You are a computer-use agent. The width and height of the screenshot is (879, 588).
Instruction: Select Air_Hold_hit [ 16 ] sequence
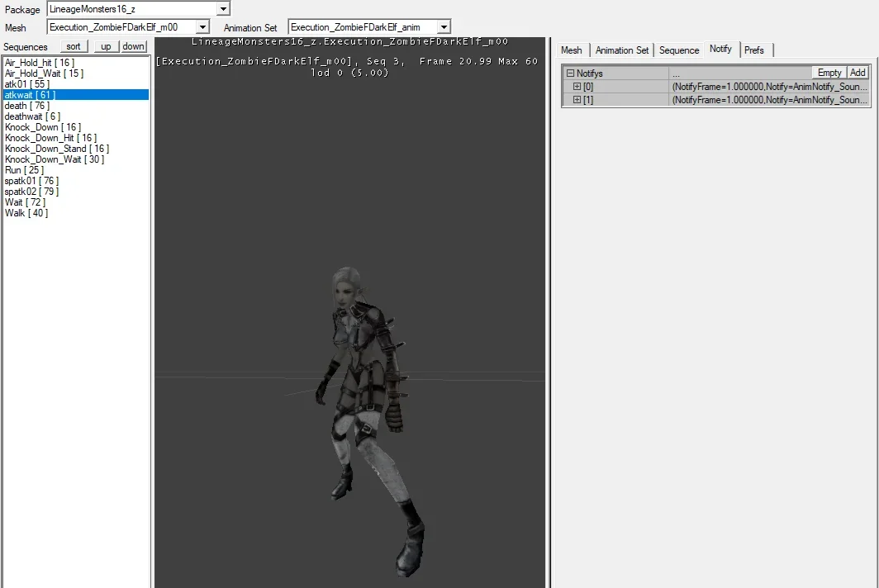pyautogui.click(x=76, y=63)
